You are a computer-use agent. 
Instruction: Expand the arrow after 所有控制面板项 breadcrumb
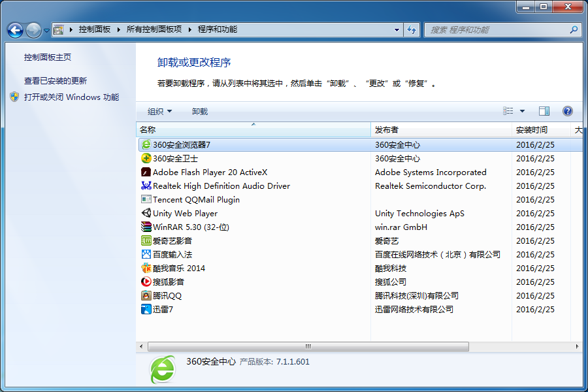(x=189, y=29)
